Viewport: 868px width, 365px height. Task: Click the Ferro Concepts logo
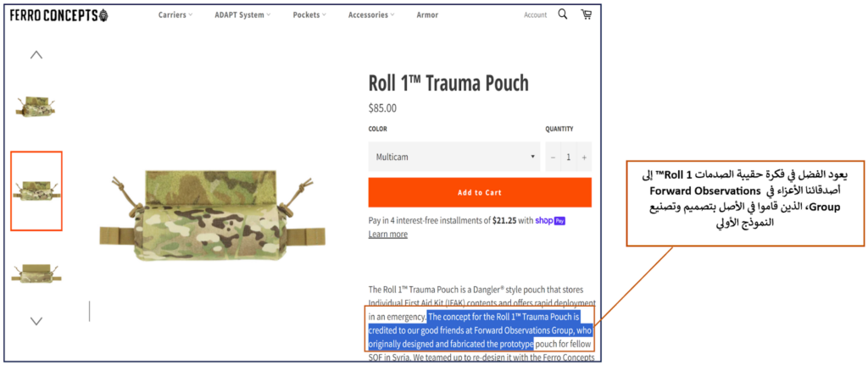tap(59, 15)
